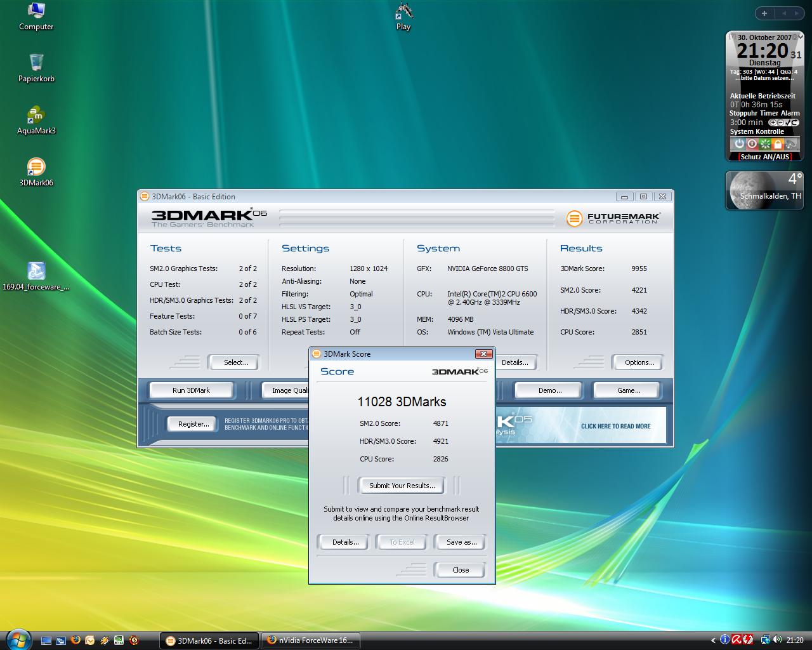
Task: Click the red shutdown icon in System Kontrolle
Action: 752,143
